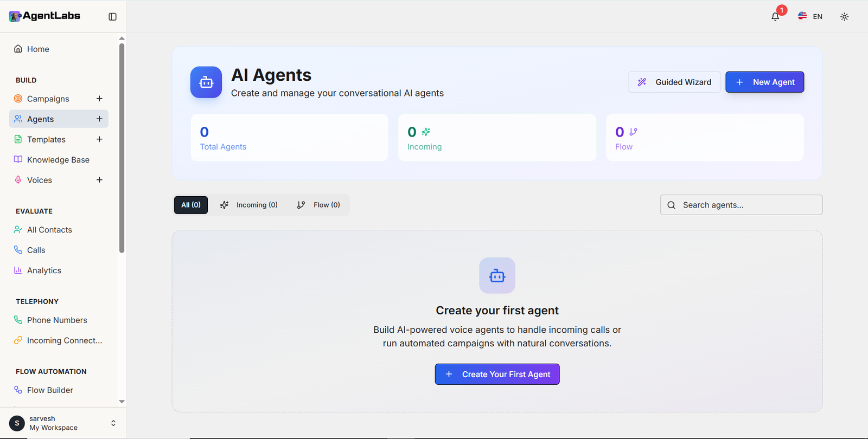Click Create Your First Agent button
Screen dimensions: 868x439
tap(497, 375)
